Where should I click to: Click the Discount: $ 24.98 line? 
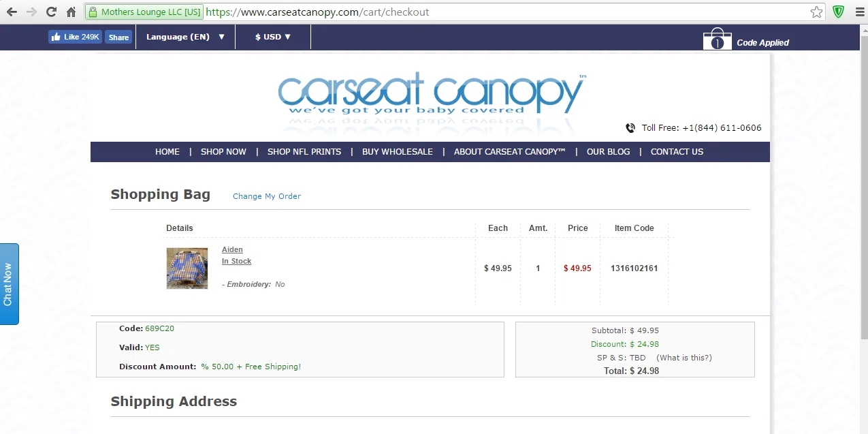pyautogui.click(x=625, y=344)
